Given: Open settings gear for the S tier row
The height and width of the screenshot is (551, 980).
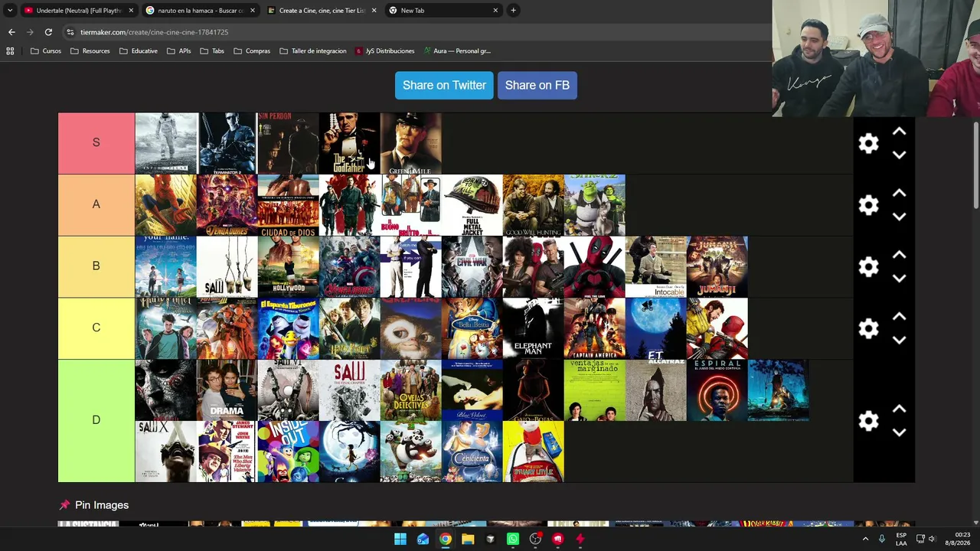Looking at the screenshot, I should (868, 143).
